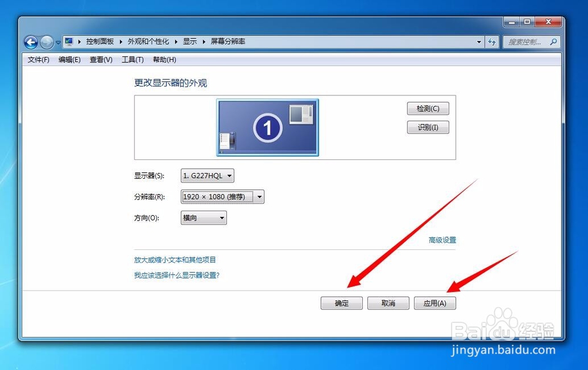The width and height of the screenshot is (588, 370).
Task: Click the Control Panel icon in address bar
Action: point(69,41)
